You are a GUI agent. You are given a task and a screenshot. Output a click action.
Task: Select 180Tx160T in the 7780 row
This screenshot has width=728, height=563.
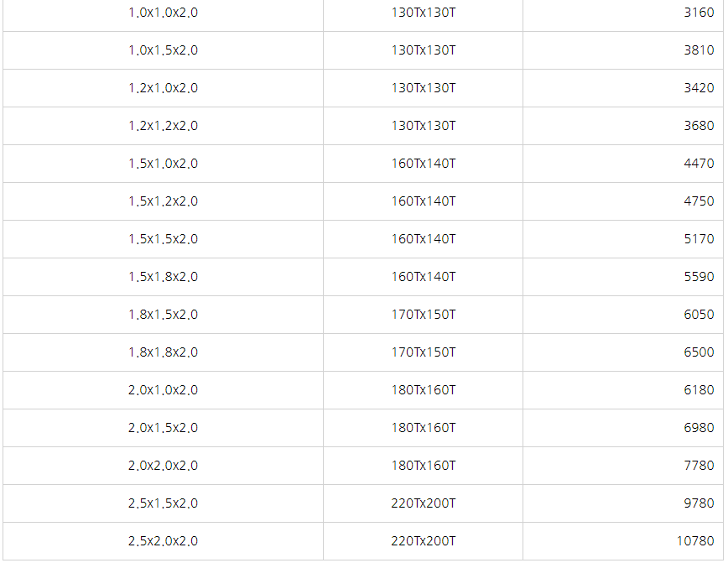tap(423, 466)
